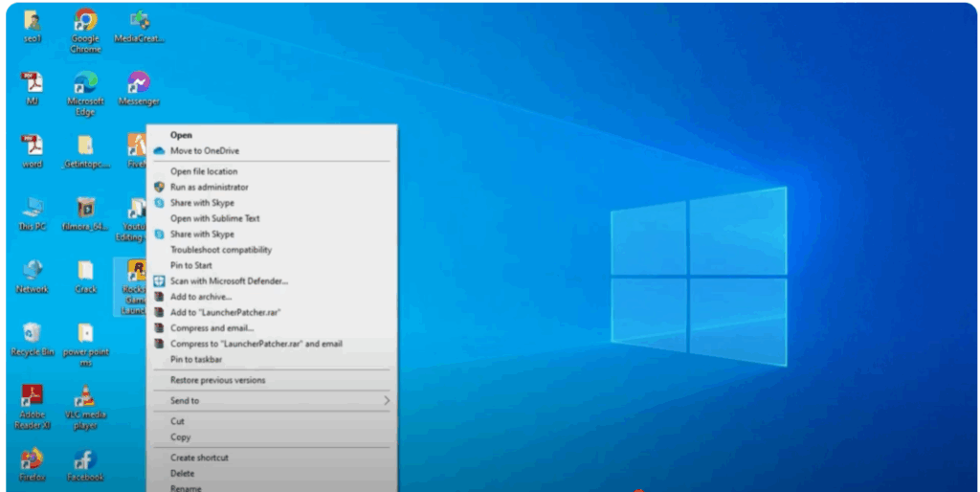Choose Compress and email... entry
Viewport: 980px width, 492px height.
pos(271,328)
